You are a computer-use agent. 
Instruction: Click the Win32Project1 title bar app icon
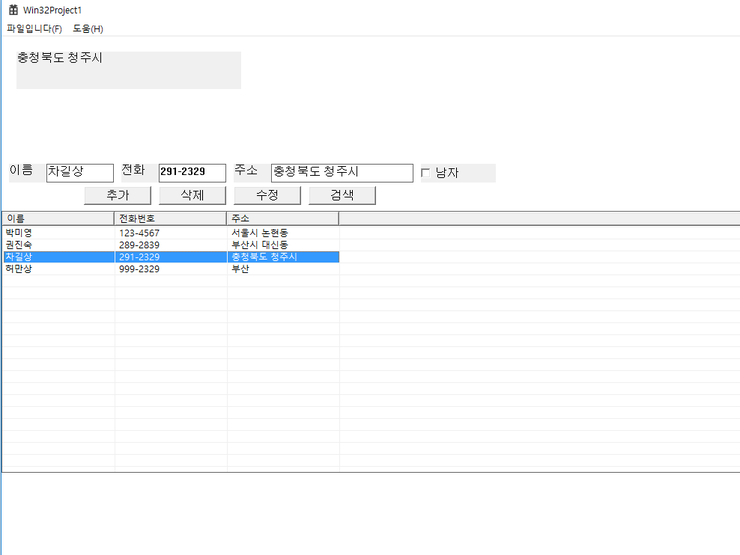[13, 10]
